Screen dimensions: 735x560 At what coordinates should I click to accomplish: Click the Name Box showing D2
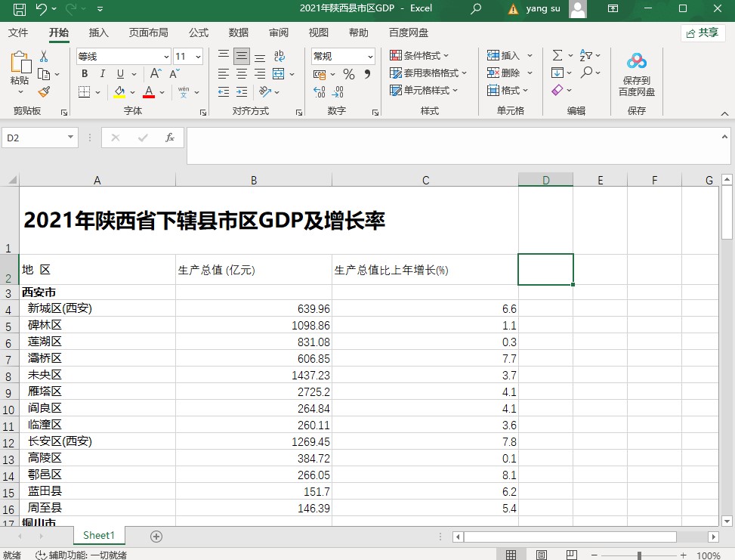click(x=35, y=138)
